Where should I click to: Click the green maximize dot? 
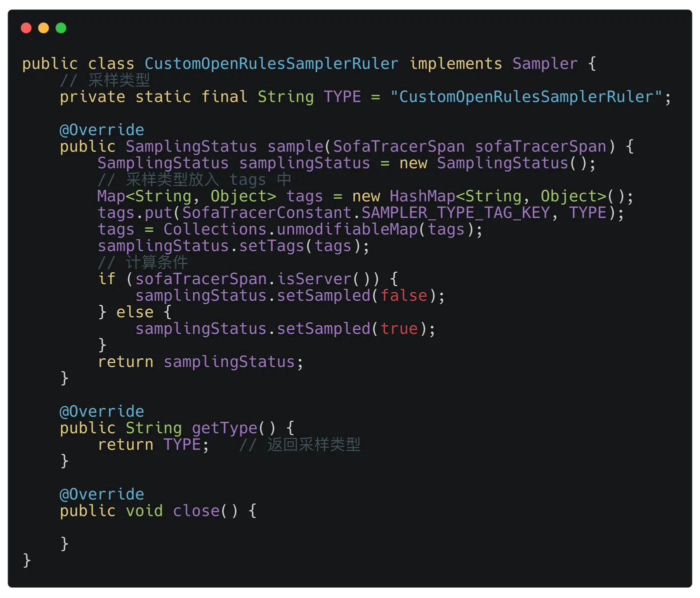tap(61, 28)
